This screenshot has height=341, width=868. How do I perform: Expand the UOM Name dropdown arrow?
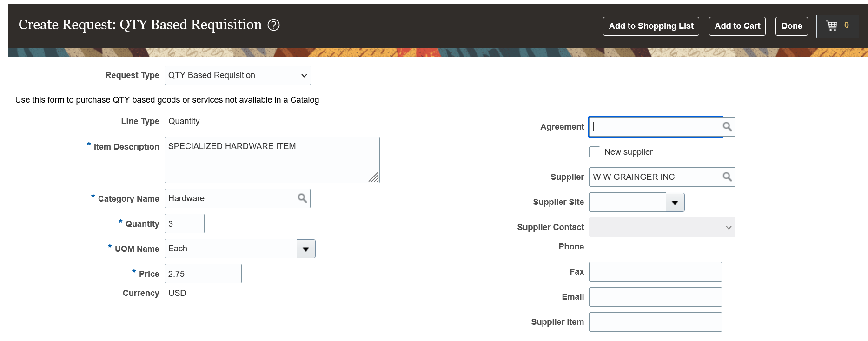point(306,249)
